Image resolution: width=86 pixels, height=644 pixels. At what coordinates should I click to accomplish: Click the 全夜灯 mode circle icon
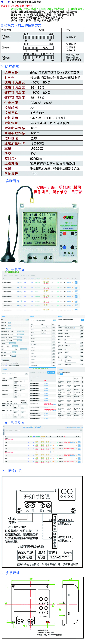click(x=4, y=37)
